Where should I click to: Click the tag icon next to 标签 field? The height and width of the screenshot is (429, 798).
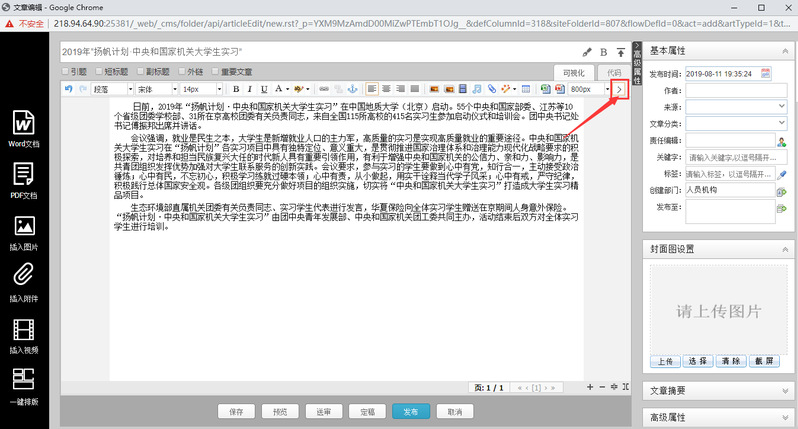782,174
